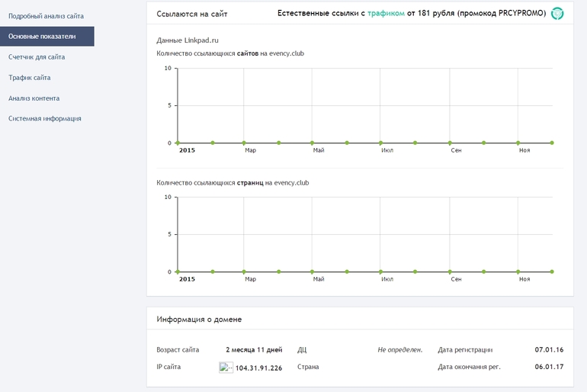Image resolution: width=587 pixels, height=392 pixels.
Task: Click the Ноя data point on the страниц chart
Action: [518, 272]
